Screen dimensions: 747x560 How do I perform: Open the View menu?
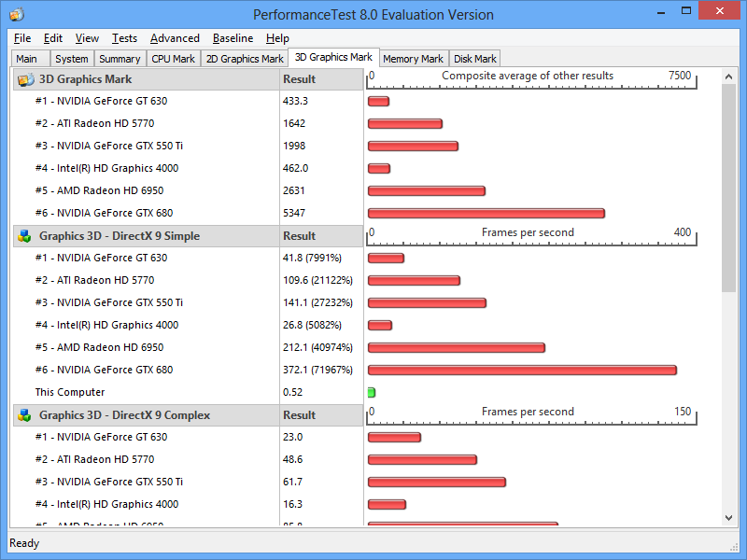point(87,38)
